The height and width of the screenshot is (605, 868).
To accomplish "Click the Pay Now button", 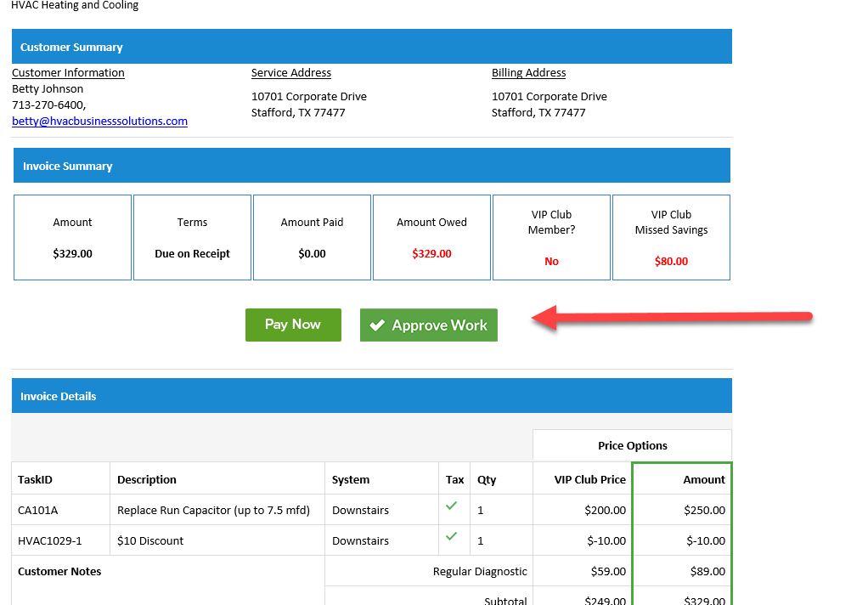I will (x=293, y=325).
